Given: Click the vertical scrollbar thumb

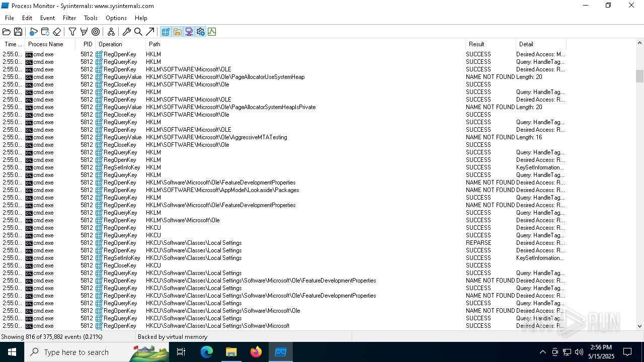Looking at the screenshot, I should click(639, 76).
